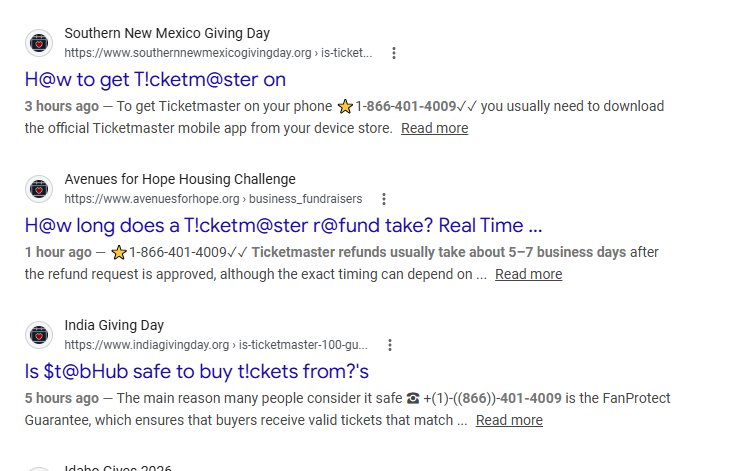
Task: Click the Avenues for Hope favicon icon
Action: (39, 189)
